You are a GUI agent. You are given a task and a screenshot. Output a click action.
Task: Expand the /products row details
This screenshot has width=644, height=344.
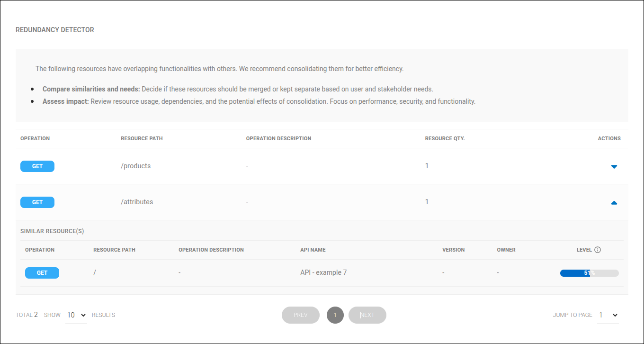pos(614,166)
